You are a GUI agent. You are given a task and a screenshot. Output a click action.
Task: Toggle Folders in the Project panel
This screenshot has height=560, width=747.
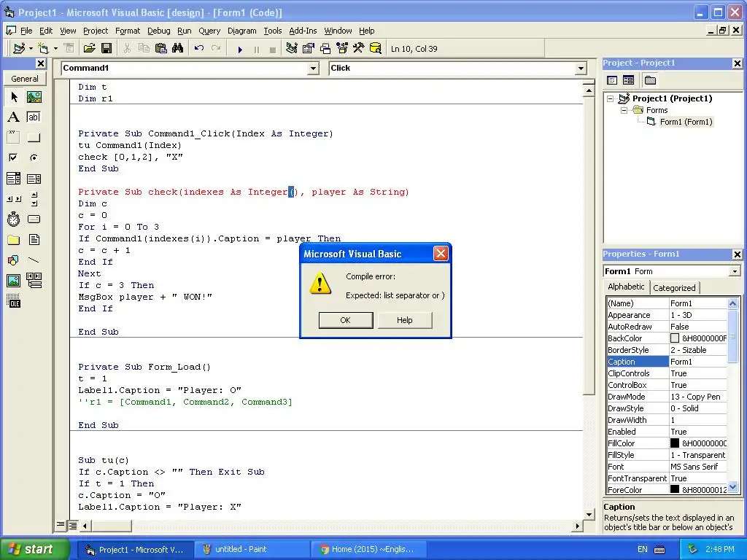(650, 80)
